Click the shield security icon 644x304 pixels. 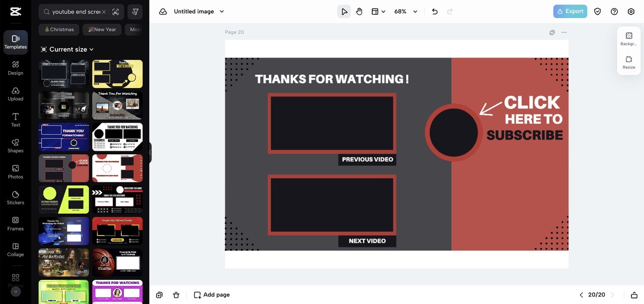[597, 12]
